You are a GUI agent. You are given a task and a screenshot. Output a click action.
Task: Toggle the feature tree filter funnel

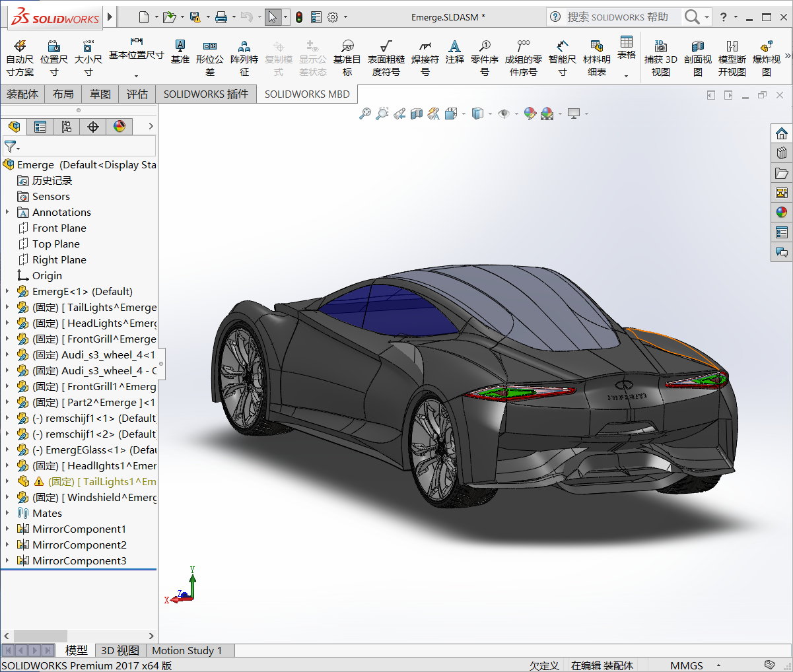point(11,146)
